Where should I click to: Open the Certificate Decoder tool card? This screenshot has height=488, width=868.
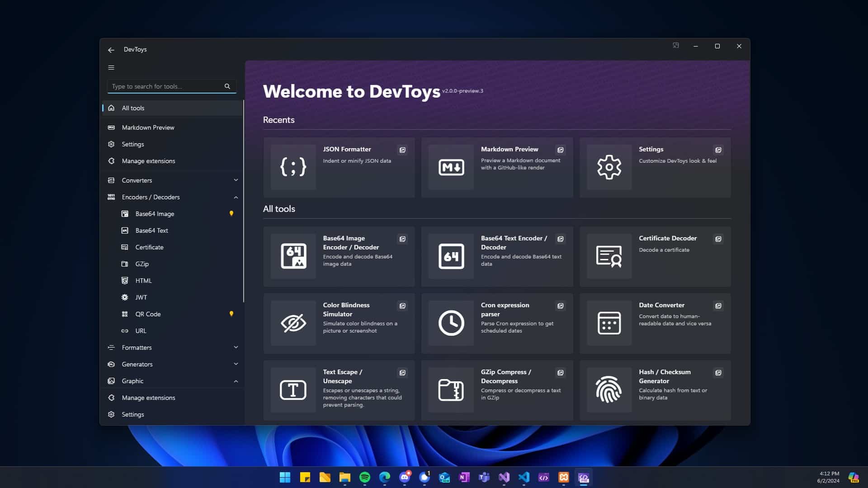655,256
